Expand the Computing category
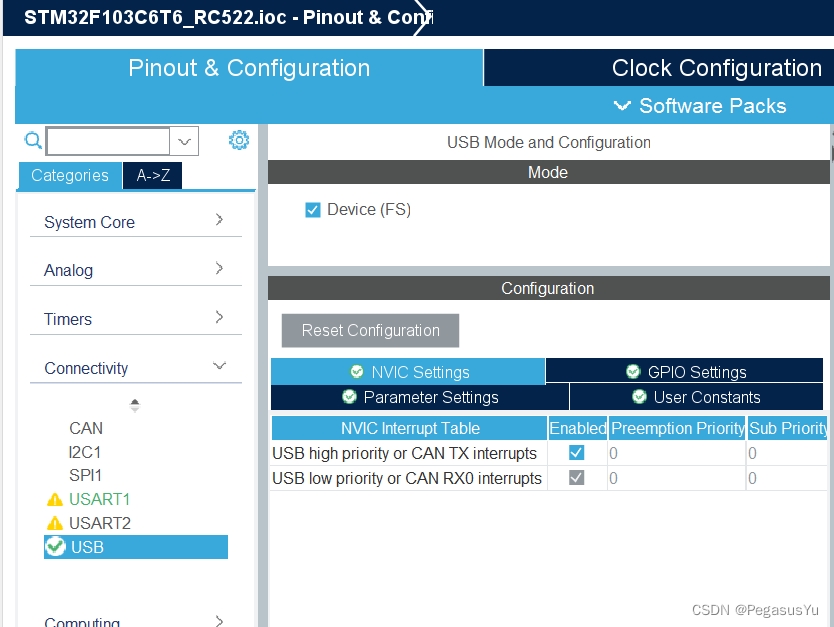834x627 pixels. [x=136, y=620]
